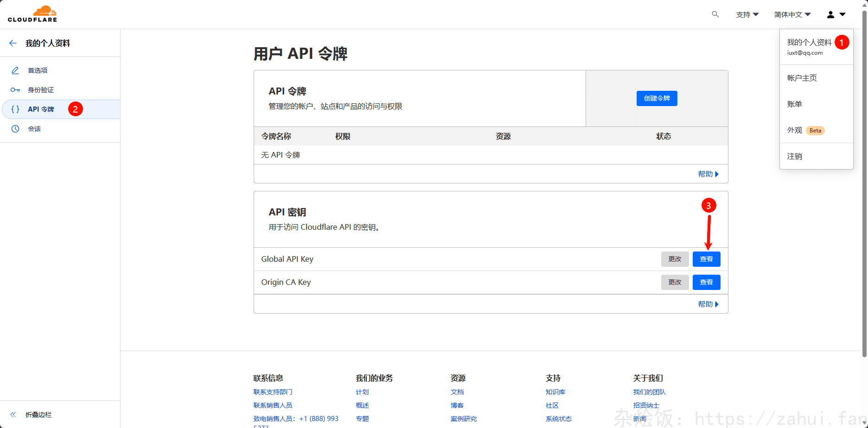View the Global API Key with 查看
Image resolution: width=868 pixels, height=428 pixels.
[x=706, y=259]
